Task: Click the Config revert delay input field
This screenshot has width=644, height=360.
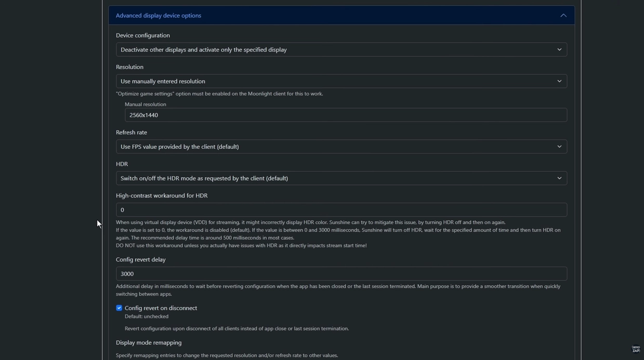Action: pos(341,274)
